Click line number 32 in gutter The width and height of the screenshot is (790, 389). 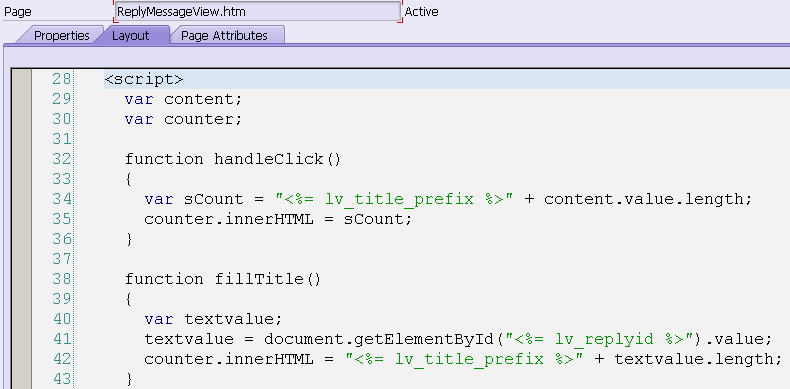(61, 159)
